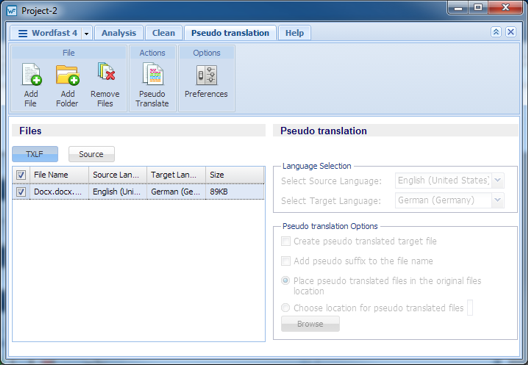Click the German (Ge... target language cell
The width and height of the screenshot is (528, 365).
[176, 192]
